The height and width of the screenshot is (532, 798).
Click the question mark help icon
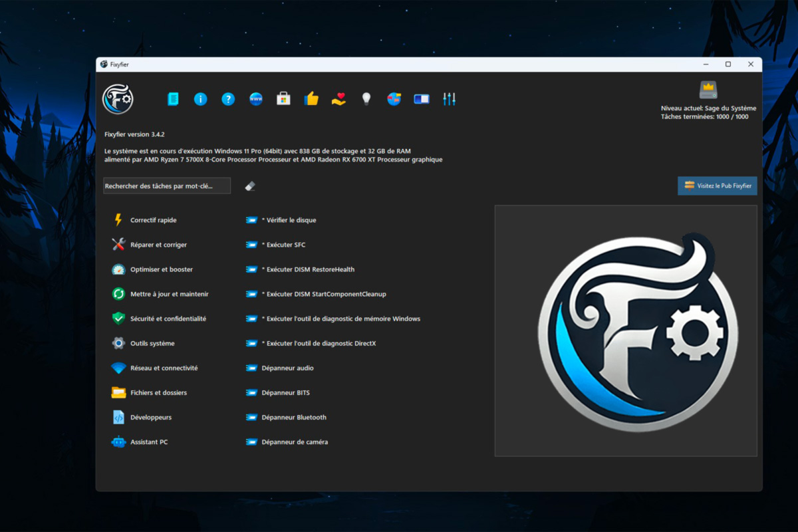point(228,99)
